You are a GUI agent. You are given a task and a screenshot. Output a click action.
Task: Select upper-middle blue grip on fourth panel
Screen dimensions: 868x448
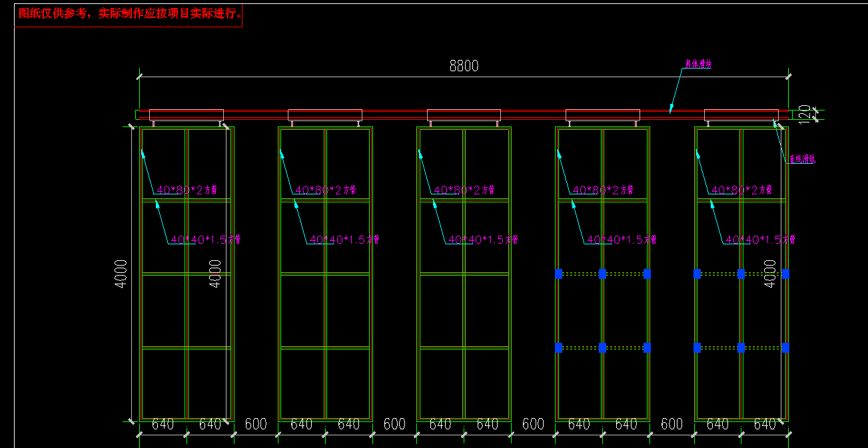(x=602, y=274)
